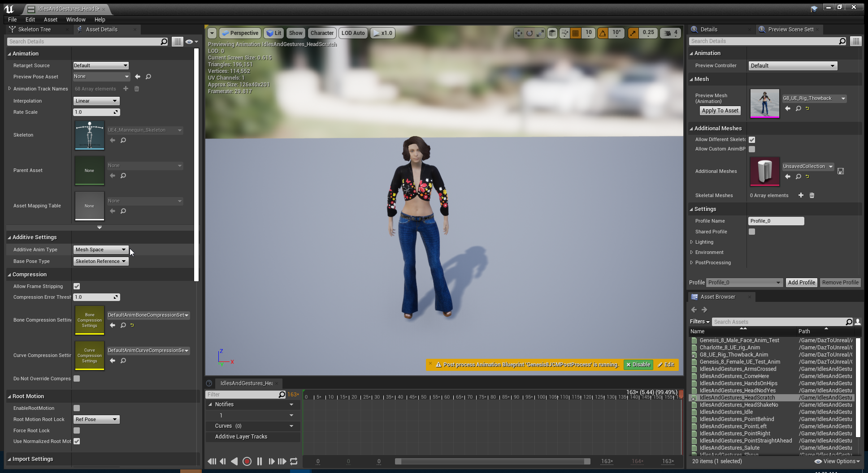Toggle Use Normalized Root Motion Scale checkbox
The image size is (868, 473).
(x=77, y=441)
